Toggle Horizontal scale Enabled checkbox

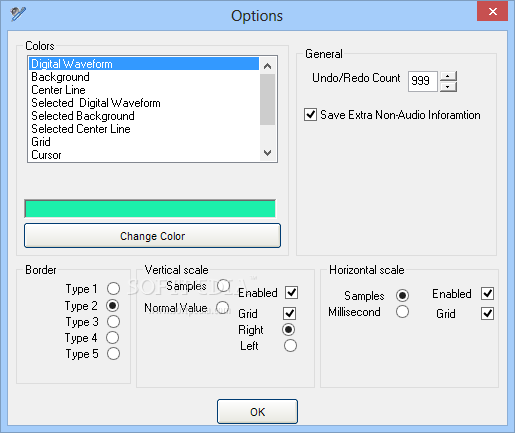(487, 294)
